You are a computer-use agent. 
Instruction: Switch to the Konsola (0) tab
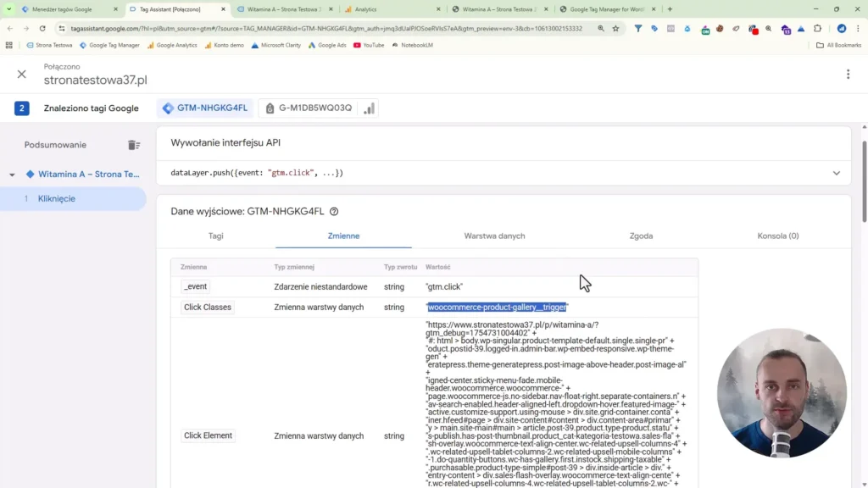pyautogui.click(x=778, y=236)
